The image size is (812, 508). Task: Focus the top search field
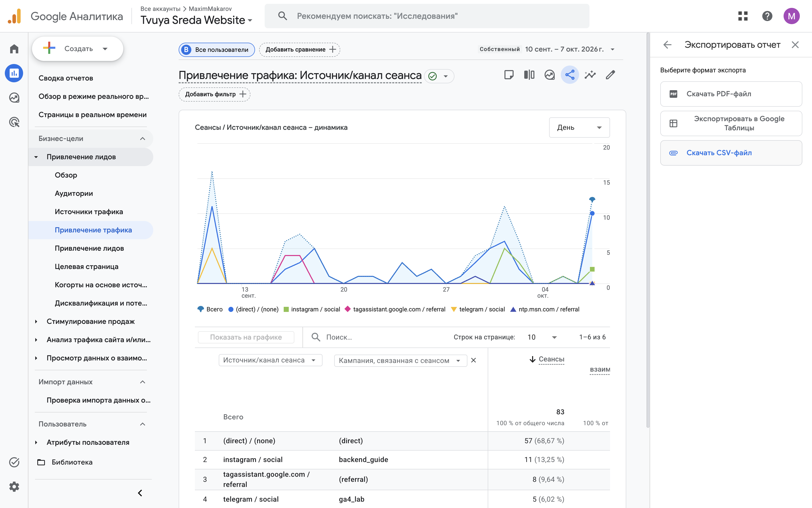coord(427,16)
